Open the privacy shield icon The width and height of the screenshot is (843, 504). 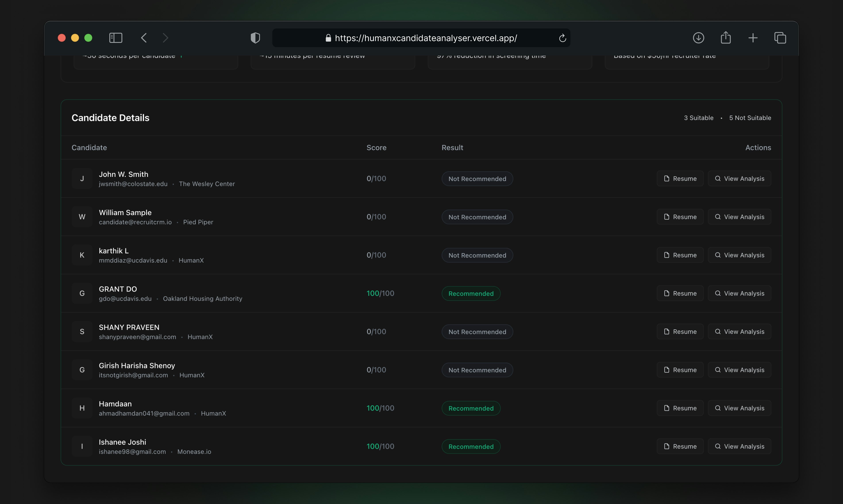[255, 38]
